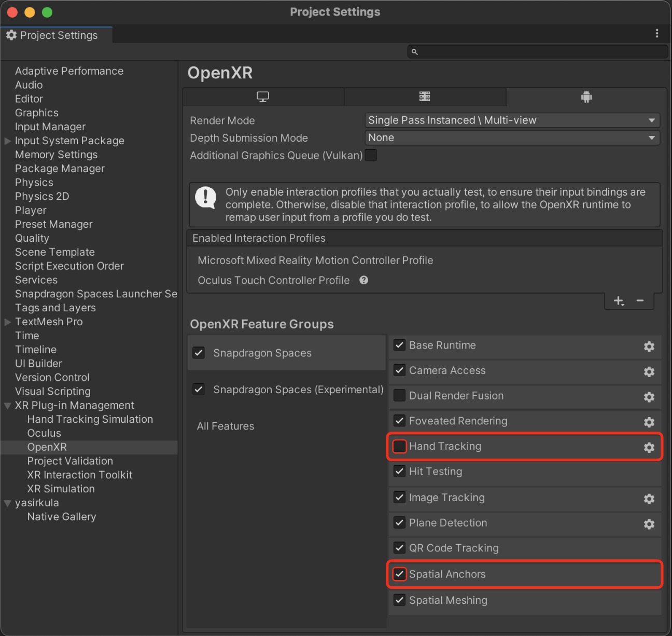Open Hand Tracking settings gear
The image size is (672, 636).
pos(649,447)
